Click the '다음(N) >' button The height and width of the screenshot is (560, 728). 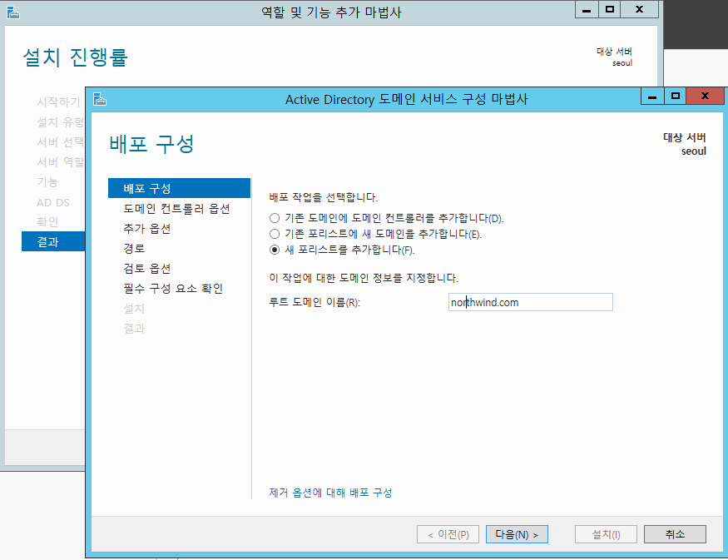click(517, 534)
